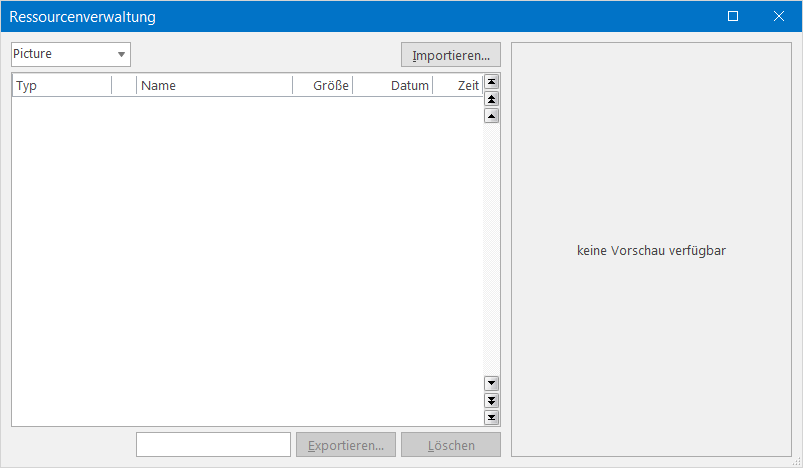This screenshot has height=468, width=803.
Task: Click the single up arrow scroll button
Action: (491, 116)
